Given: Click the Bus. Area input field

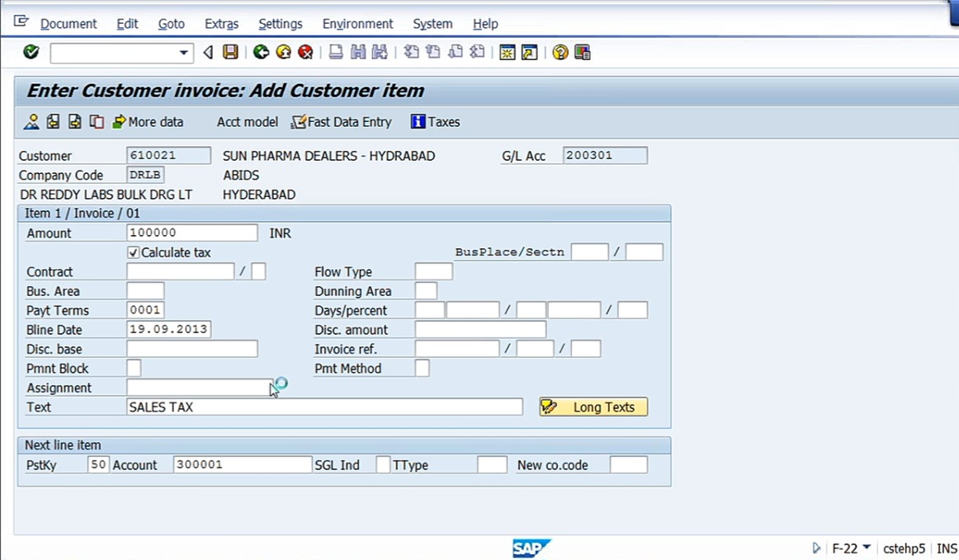Looking at the screenshot, I should pyautogui.click(x=145, y=291).
